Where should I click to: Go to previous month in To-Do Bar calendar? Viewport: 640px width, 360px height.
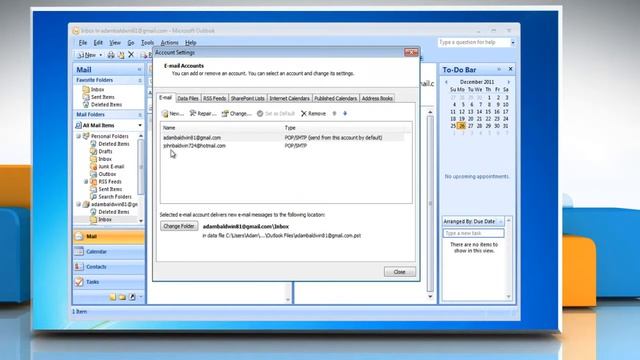point(446,82)
